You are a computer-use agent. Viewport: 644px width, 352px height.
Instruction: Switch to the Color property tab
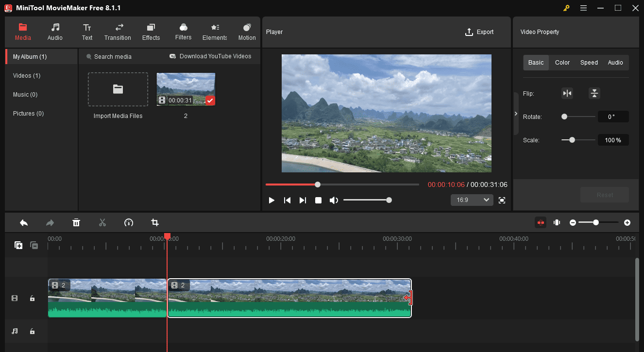pos(562,63)
